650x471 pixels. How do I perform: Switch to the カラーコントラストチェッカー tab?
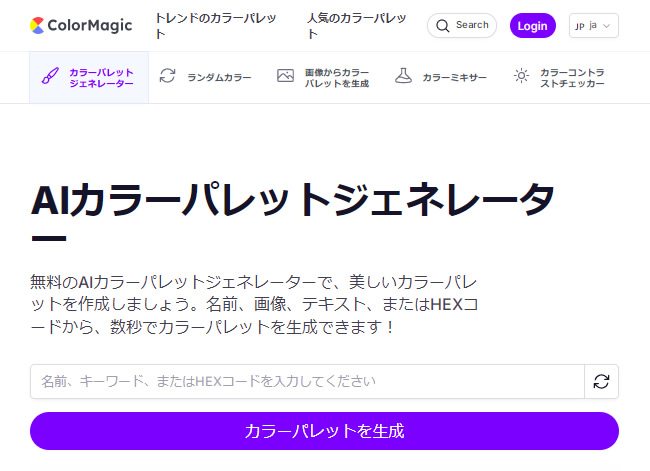[559, 78]
